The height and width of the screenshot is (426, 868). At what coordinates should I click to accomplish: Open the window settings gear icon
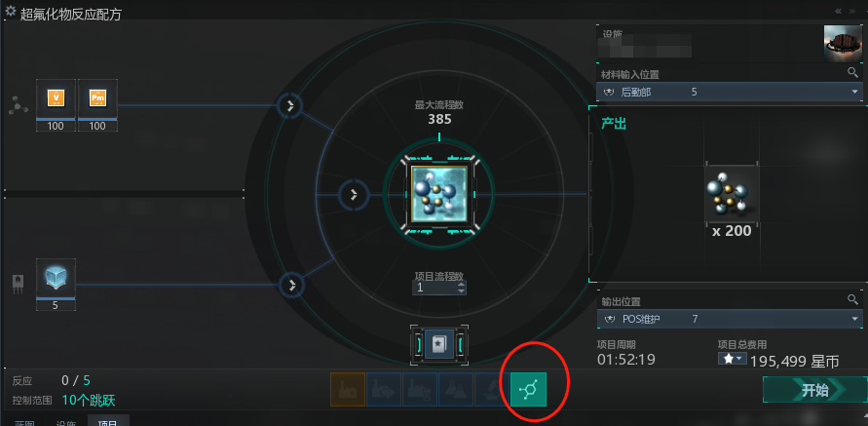pos(10,11)
